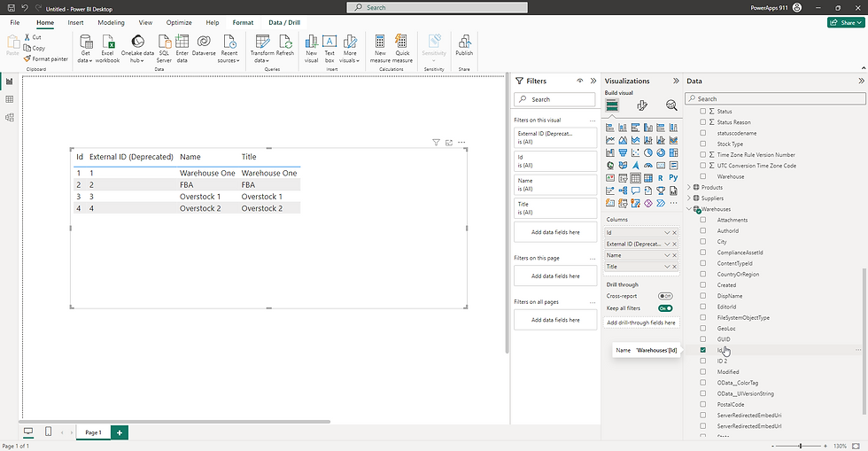The image size is (868, 451).
Task: Switch to Model view in left sidebar
Action: point(10,118)
